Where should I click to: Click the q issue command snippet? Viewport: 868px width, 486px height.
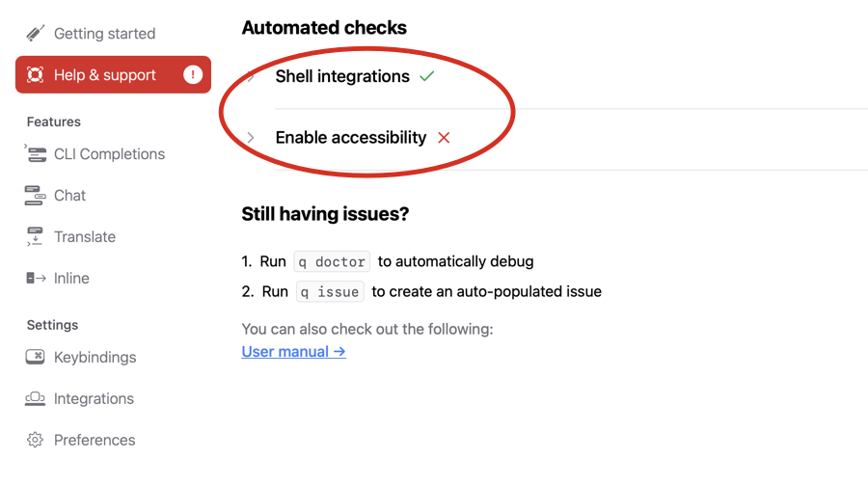pyautogui.click(x=330, y=292)
